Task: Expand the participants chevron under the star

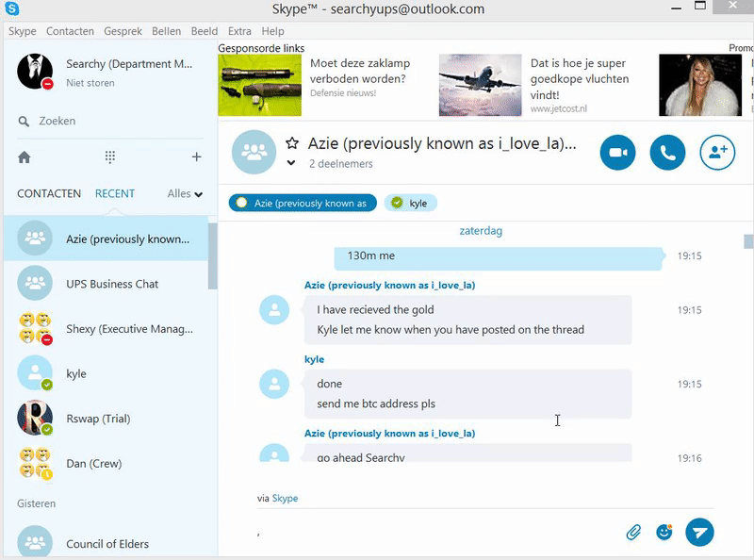Action: (x=291, y=163)
